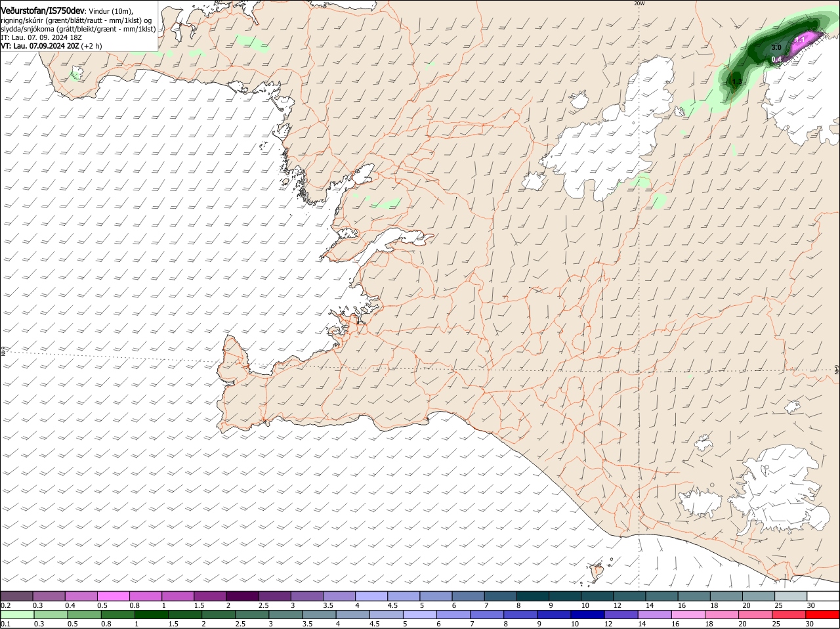This screenshot has width=840, height=629.
Task: Pick the deep blue 10 rain scale swatch
Action: point(587,615)
